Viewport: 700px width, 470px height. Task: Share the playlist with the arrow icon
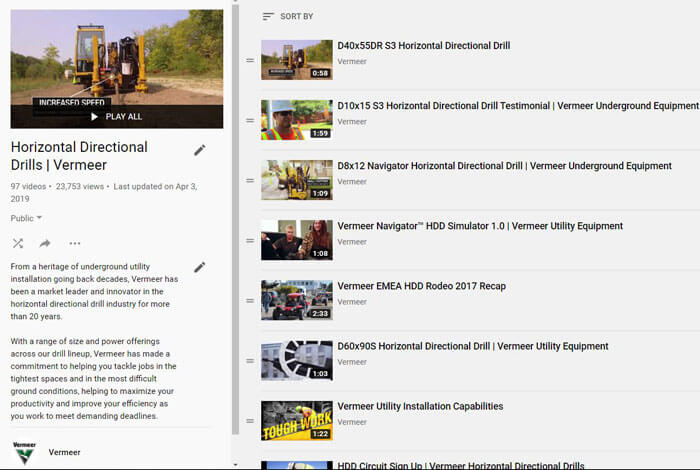pyautogui.click(x=45, y=243)
